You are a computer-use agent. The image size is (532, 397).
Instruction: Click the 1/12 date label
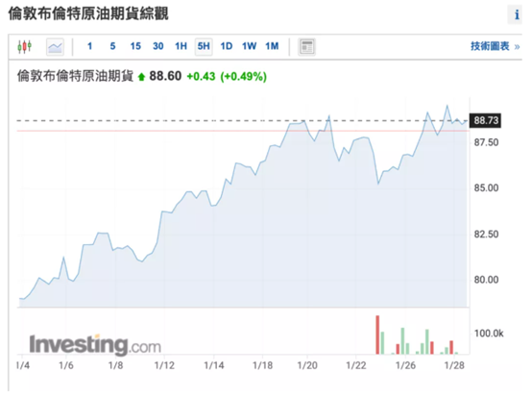point(164,365)
